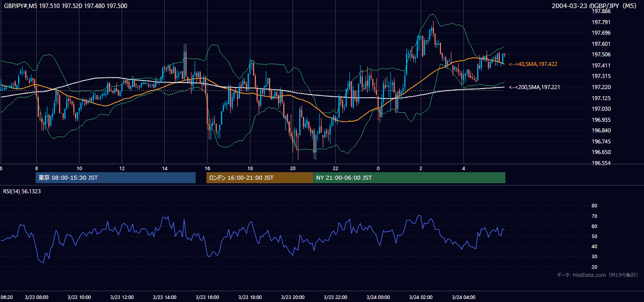644x302 pixels.
Task: Click RSI scale value 70
Action: pos(594,216)
